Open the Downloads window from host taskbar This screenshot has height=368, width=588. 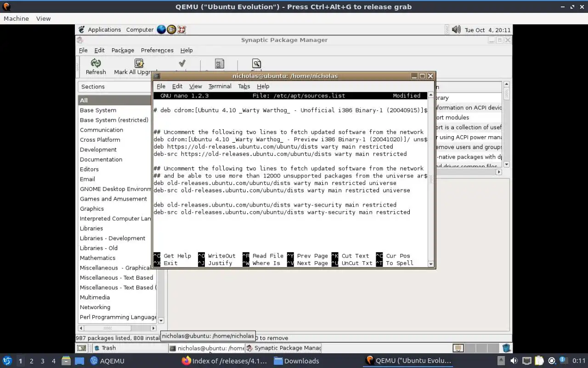point(297,361)
